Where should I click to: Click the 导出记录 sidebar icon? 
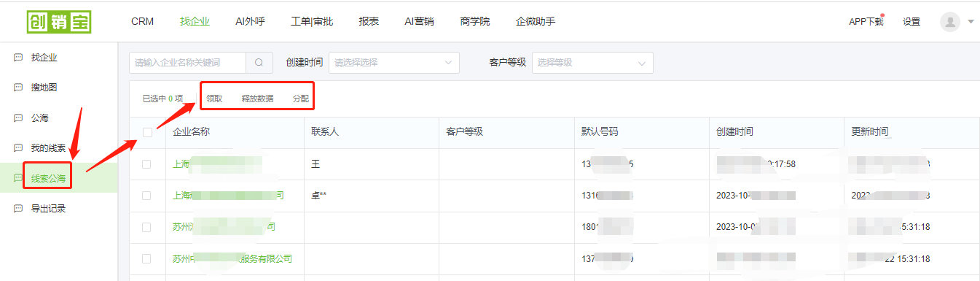[x=18, y=209]
